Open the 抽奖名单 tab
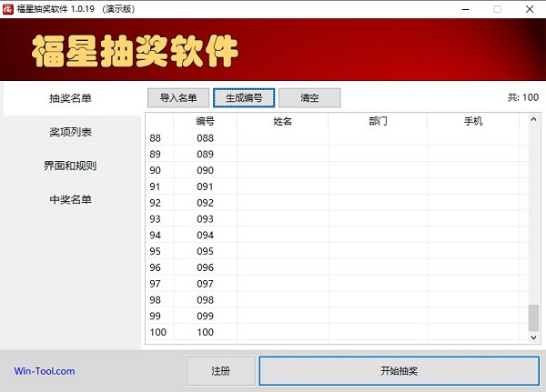The image size is (546, 392). [71, 98]
